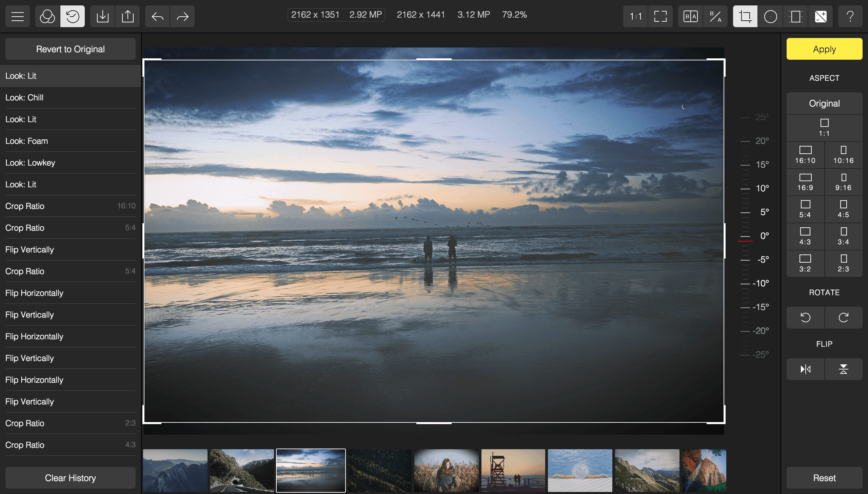Select the 16:10 aspect ratio option
The height and width of the screenshot is (494, 868).
tap(805, 155)
